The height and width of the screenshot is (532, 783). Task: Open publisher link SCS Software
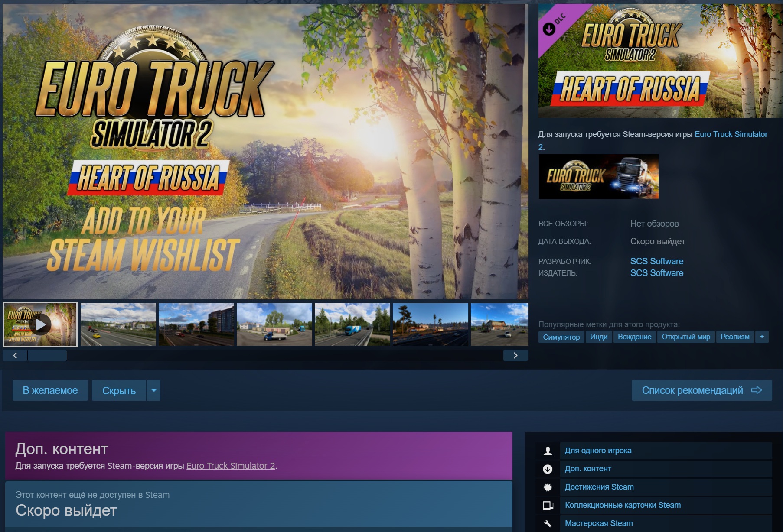pyautogui.click(x=657, y=273)
